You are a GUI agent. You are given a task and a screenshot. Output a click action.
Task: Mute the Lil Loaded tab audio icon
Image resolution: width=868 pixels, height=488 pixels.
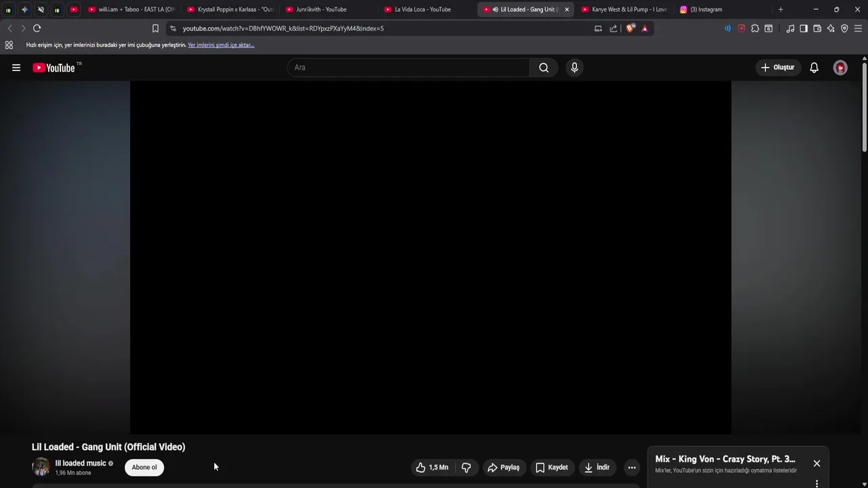pos(495,9)
